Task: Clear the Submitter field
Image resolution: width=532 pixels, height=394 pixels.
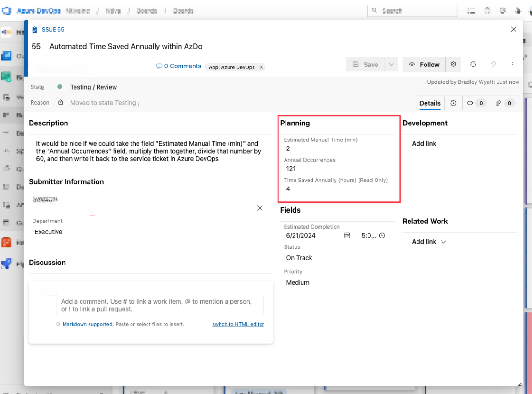Action: coord(260,208)
